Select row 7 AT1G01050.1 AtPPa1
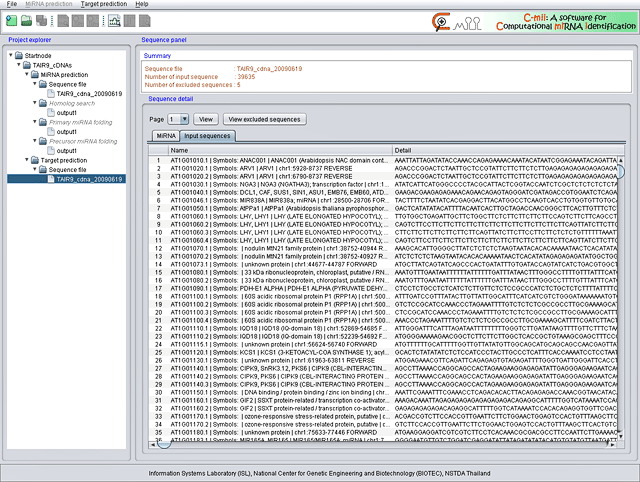Image resolution: width=640 pixels, height=482 pixels. tap(383, 209)
